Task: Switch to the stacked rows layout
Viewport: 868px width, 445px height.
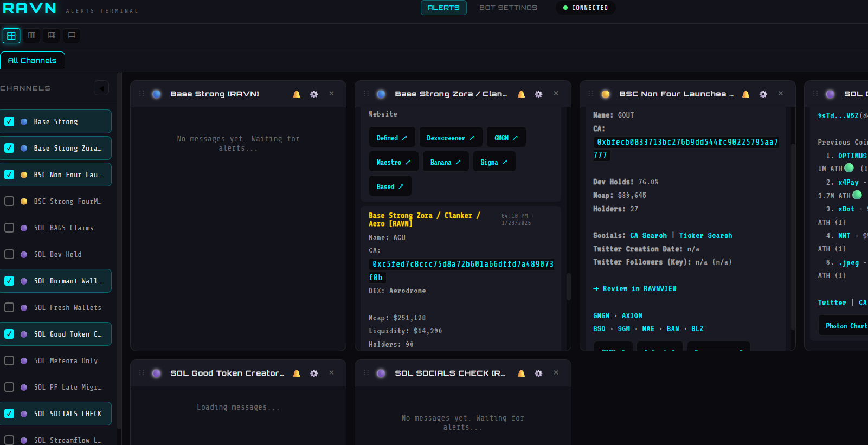Action: [72, 36]
